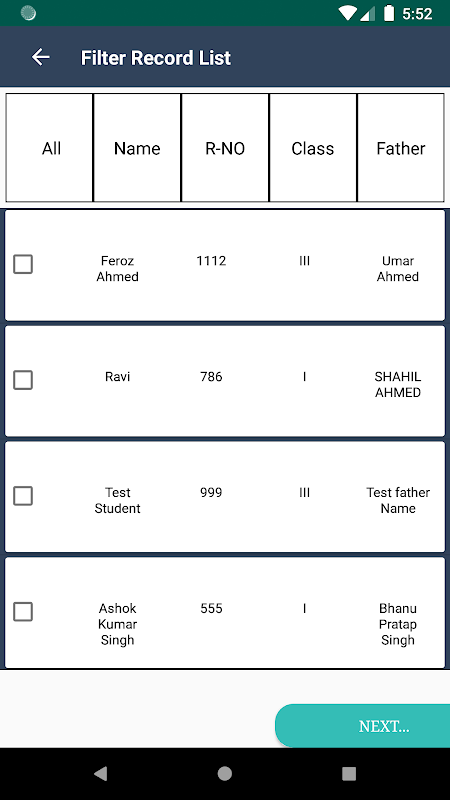Tap father name Bhanu Pratap Singh
450x800 pixels.
398,624
